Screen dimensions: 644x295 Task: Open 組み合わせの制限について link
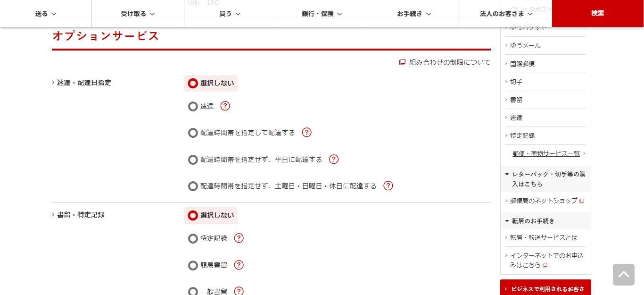point(445,62)
